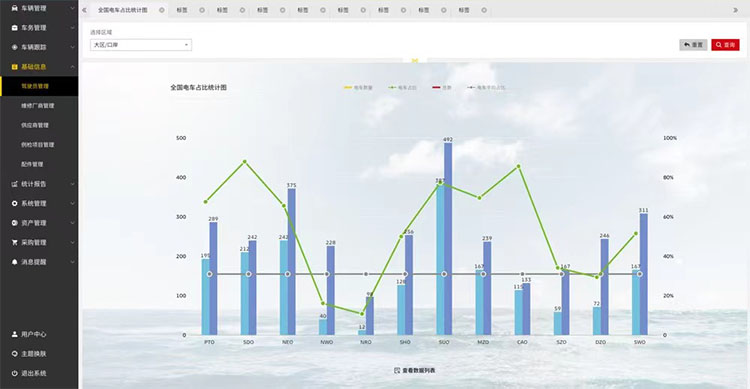Screen dimensions: 750x389
Task: Click the bell icon beside 消息提醒
Action: pos(14,262)
